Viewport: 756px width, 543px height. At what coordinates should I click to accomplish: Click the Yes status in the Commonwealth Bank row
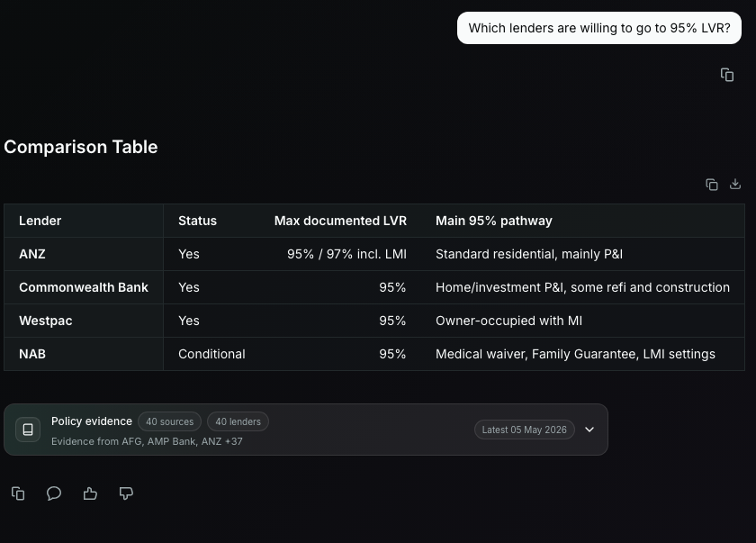pos(188,287)
